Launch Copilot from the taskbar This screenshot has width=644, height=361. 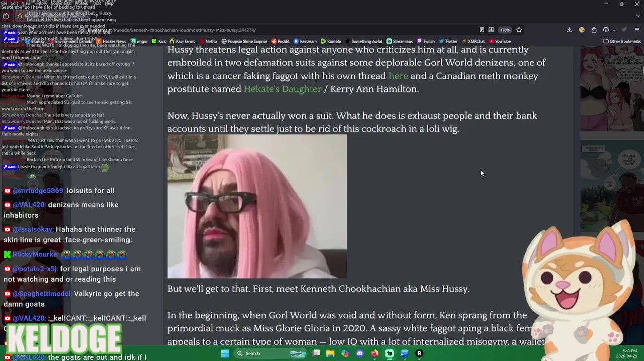(x=345, y=353)
